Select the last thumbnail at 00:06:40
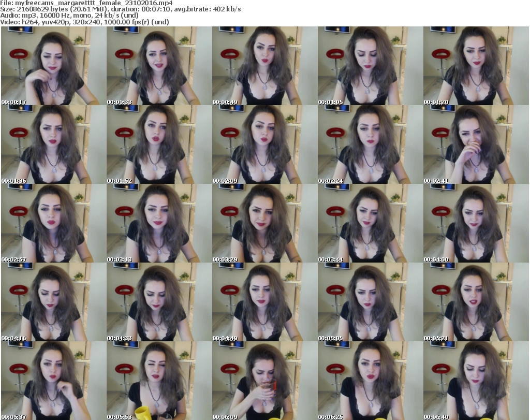530x420 pixels. pyautogui.click(x=476, y=381)
